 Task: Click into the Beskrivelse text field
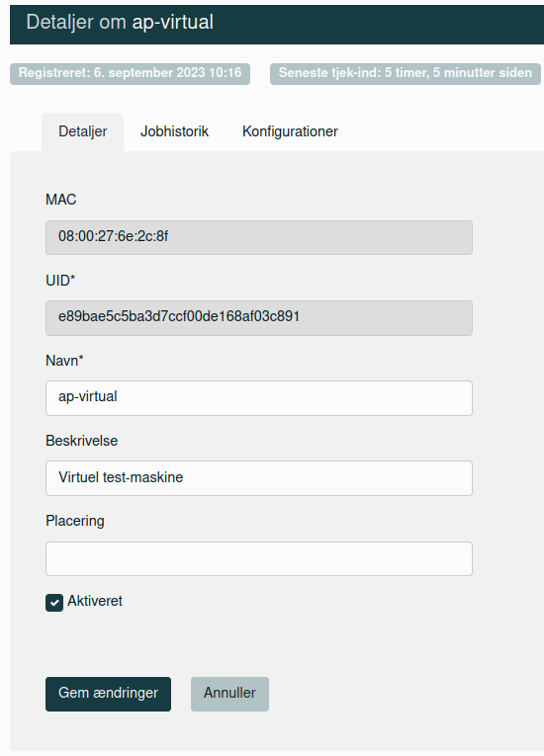[x=259, y=478]
